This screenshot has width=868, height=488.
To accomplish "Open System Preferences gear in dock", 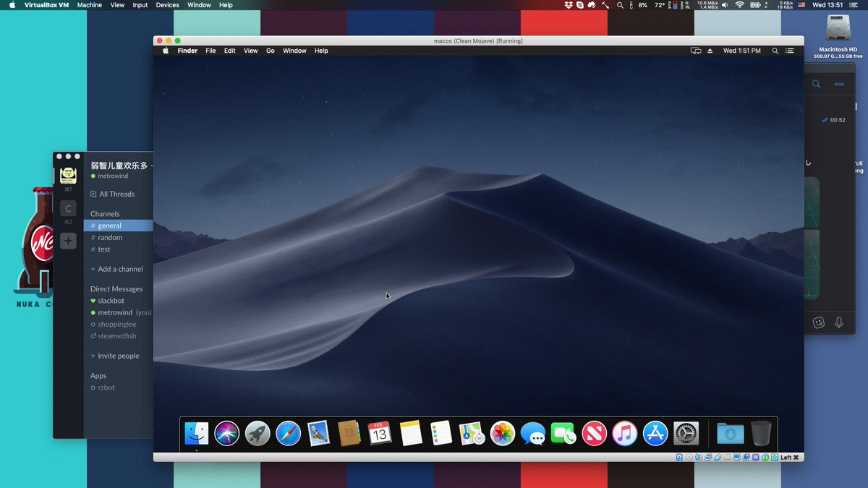I will (686, 434).
